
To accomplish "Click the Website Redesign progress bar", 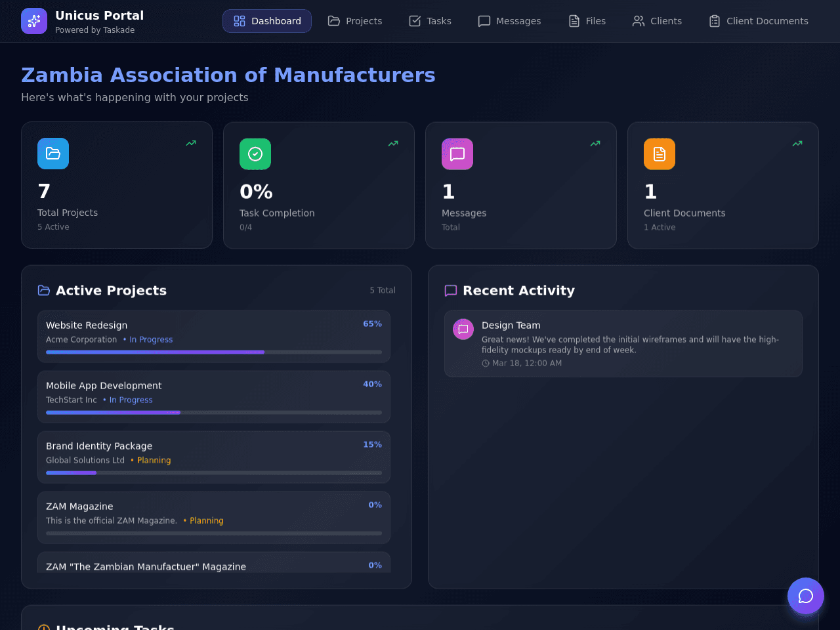I will (214, 352).
